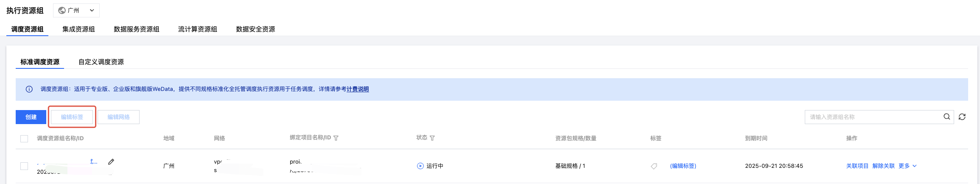Screen dimensions: 980x184
Task: Click 关联项目 in the operations column
Action: click(857, 166)
